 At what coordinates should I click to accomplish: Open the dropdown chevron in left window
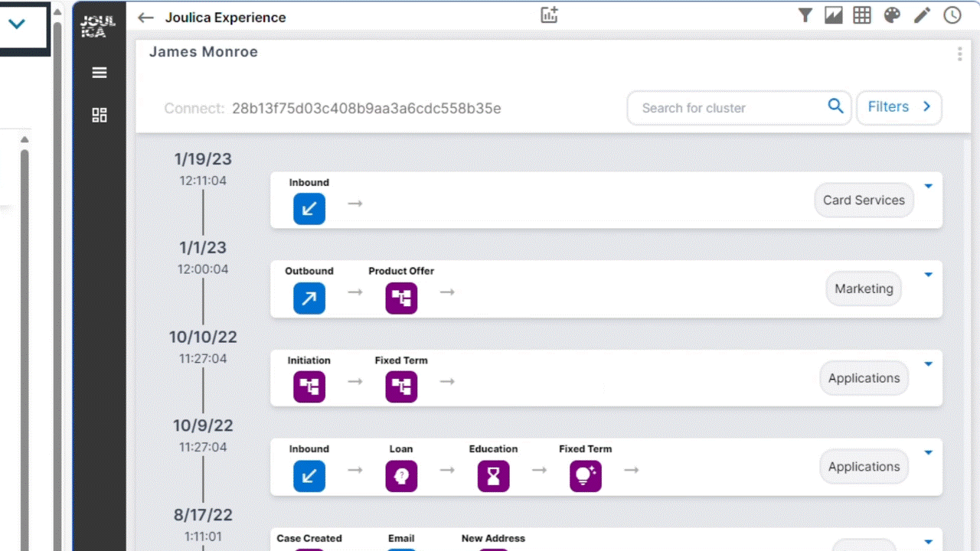point(16,24)
